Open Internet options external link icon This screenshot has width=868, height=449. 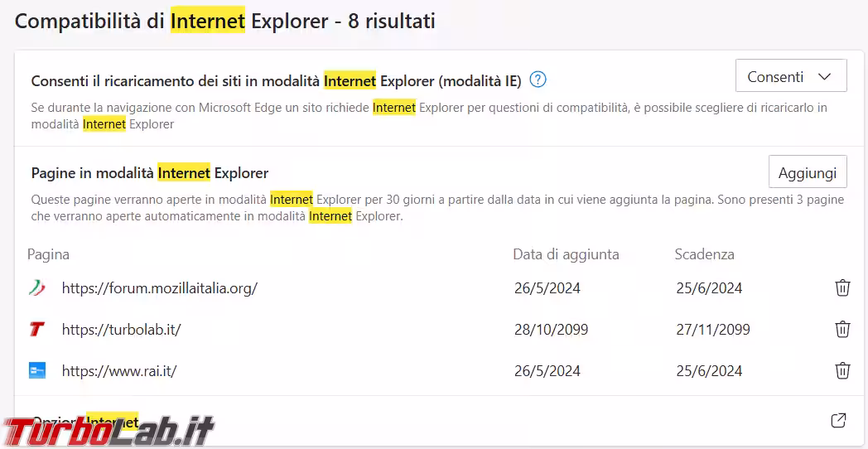click(839, 420)
